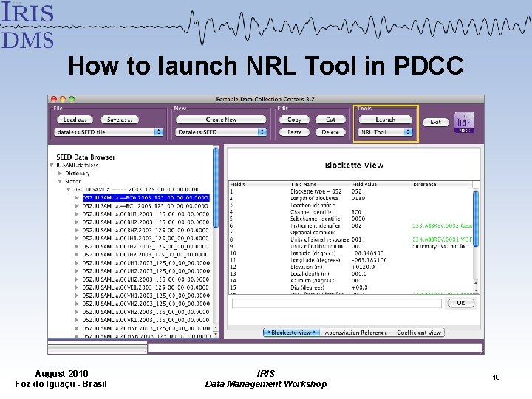
Task: Open the Dataless SEED type dropdown
Action: pyautogui.click(x=221, y=132)
